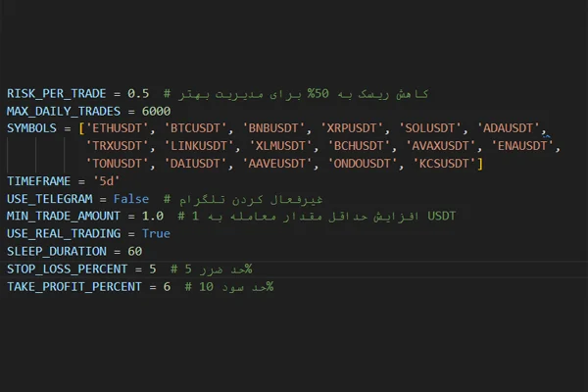The image size is (588, 392).
Task: Place cursor on the MIN_TRADE_AMOUNT value 1.0
Action: [152, 217]
